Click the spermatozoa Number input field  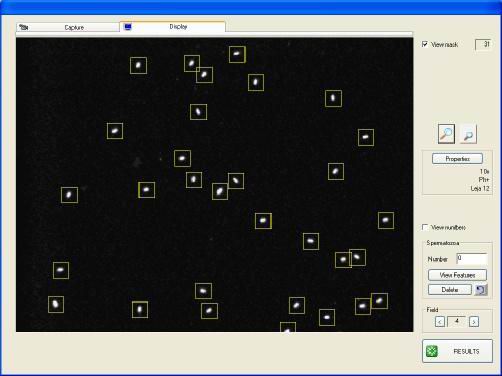[x=472, y=259]
